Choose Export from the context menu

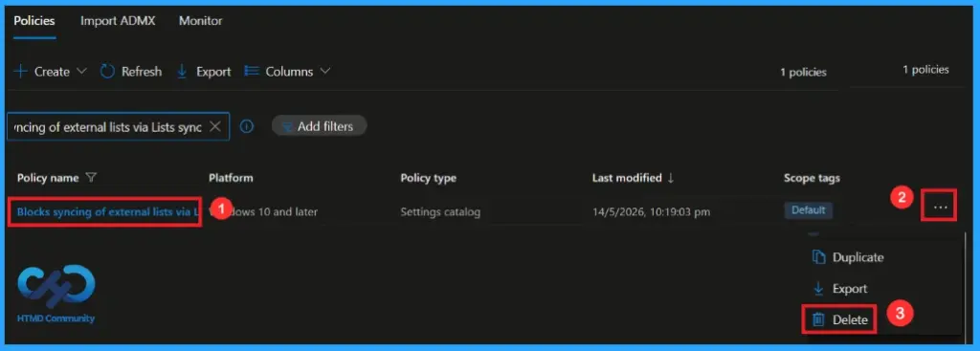pyautogui.click(x=850, y=289)
